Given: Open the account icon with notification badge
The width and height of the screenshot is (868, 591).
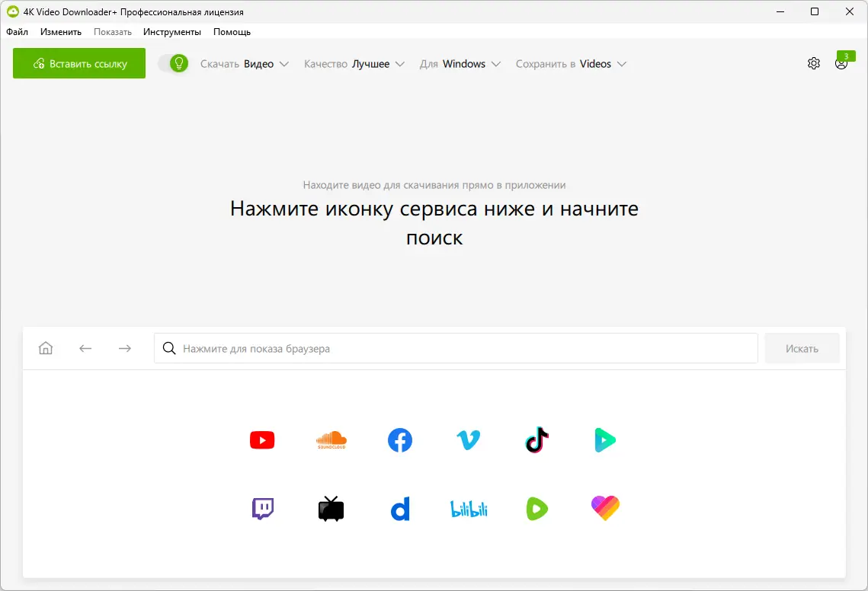Looking at the screenshot, I should click(x=842, y=63).
